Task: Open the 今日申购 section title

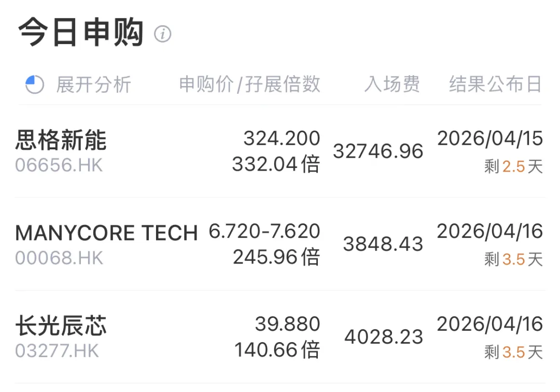Action: (x=81, y=34)
